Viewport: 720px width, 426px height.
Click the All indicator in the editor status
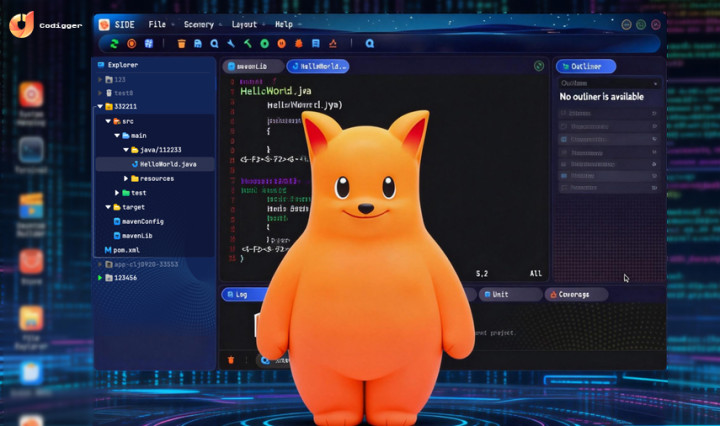pos(536,274)
